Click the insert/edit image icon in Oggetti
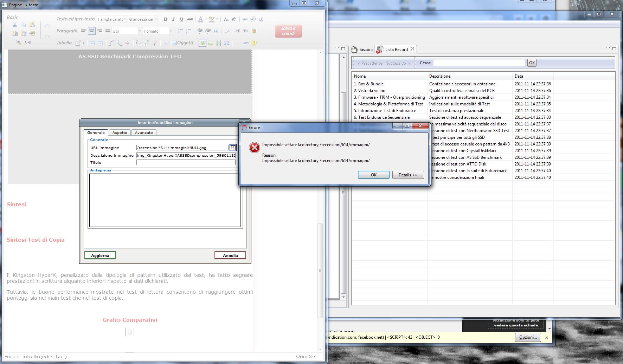Image resolution: width=623 pixels, height=364 pixels. [203, 43]
